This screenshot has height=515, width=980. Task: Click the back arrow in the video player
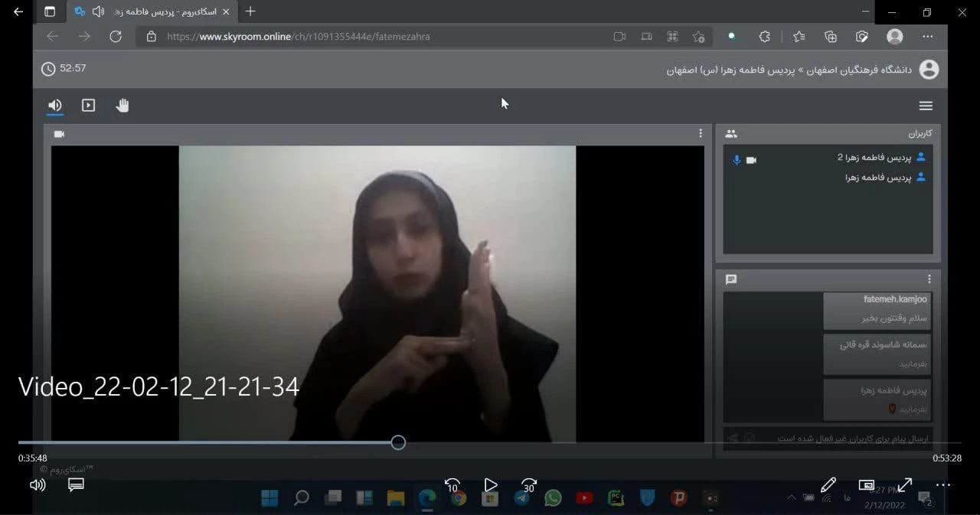click(18, 11)
